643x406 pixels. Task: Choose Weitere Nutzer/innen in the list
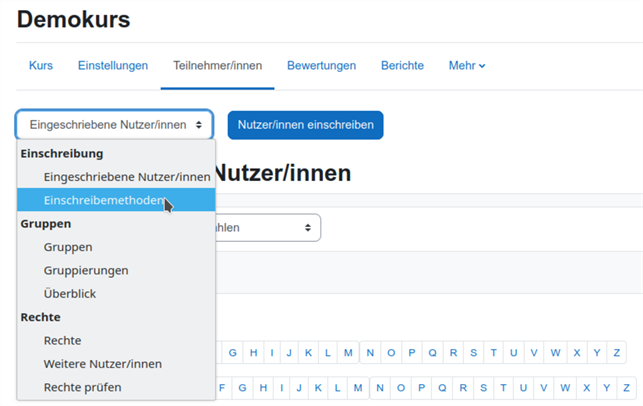coord(102,364)
